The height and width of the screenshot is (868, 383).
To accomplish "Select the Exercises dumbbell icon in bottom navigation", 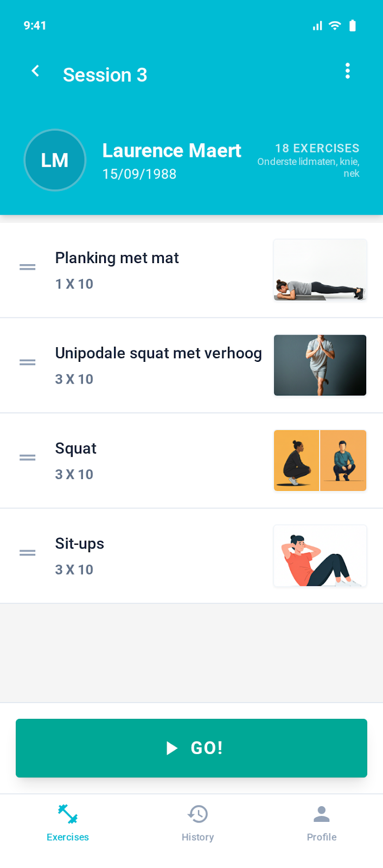I will tap(67, 813).
